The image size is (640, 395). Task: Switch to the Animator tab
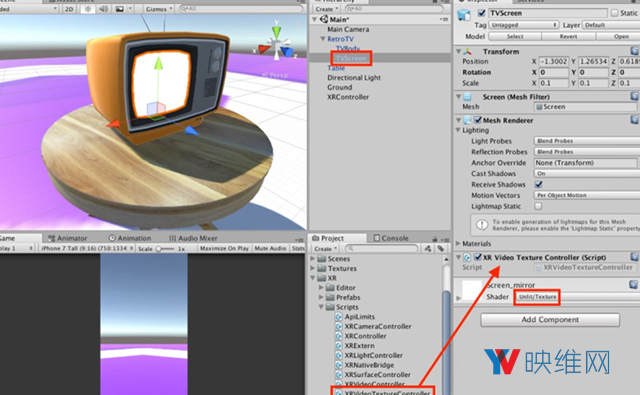click(x=68, y=238)
